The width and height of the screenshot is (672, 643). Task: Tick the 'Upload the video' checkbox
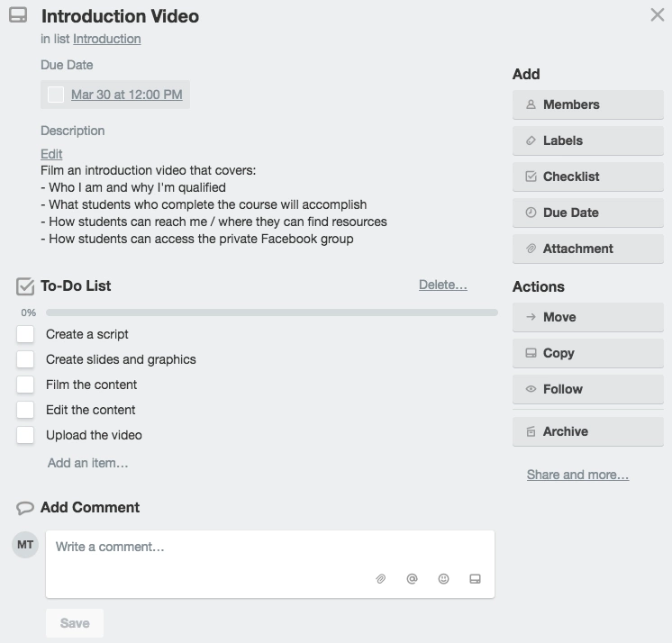25,435
